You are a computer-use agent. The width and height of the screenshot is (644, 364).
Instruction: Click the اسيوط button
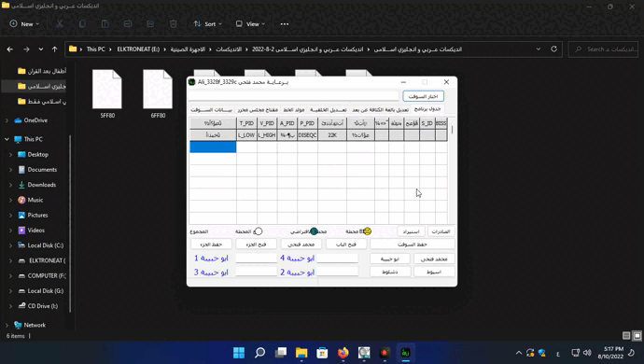click(434, 272)
